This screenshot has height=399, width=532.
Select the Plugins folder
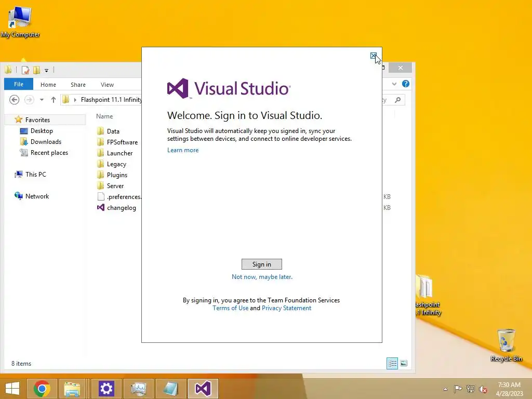coord(112,175)
